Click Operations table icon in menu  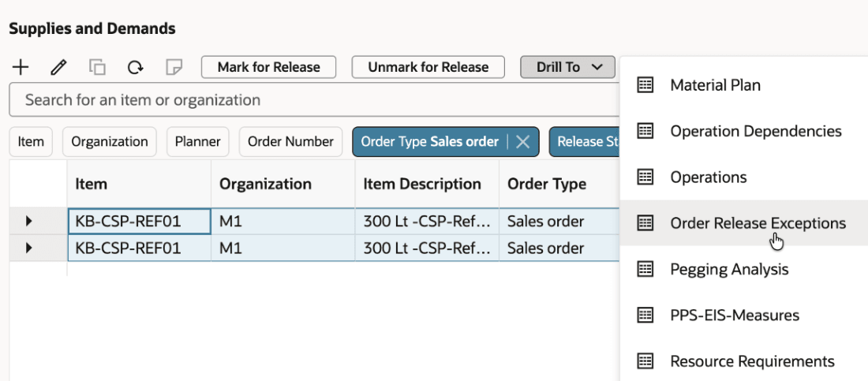[x=645, y=177]
